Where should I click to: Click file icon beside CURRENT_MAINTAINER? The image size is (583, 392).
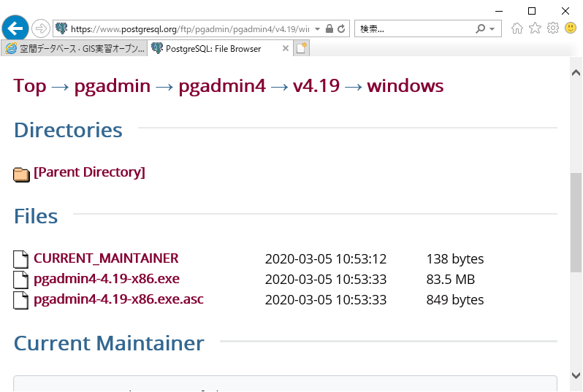point(20,259)
